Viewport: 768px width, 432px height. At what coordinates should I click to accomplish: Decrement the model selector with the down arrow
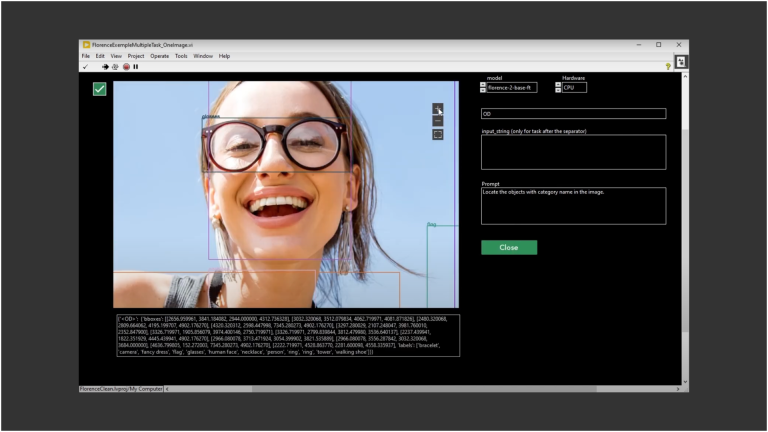tap(483, 90)
